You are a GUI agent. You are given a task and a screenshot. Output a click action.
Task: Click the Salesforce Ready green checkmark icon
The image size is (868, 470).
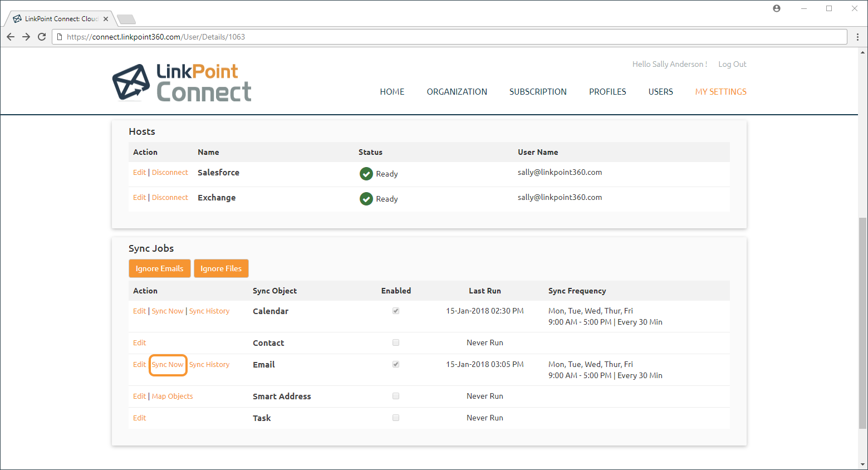tap(366, 174)
